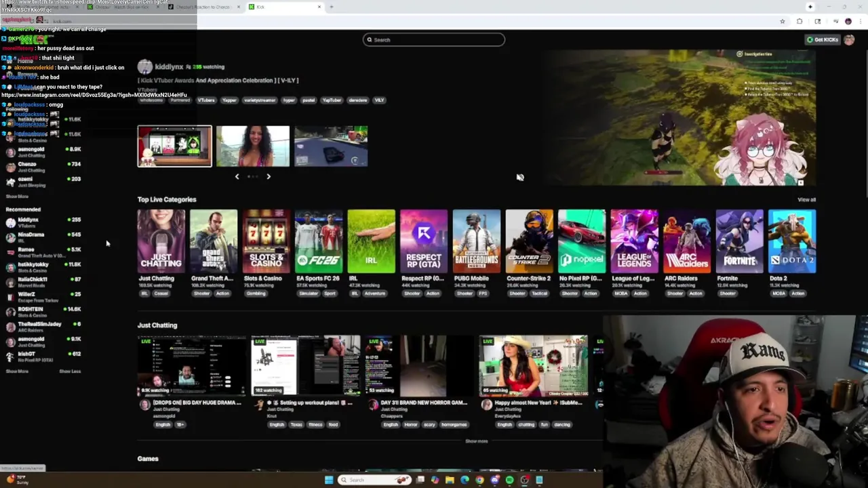Open the Instagram reel link in chat

94,95
